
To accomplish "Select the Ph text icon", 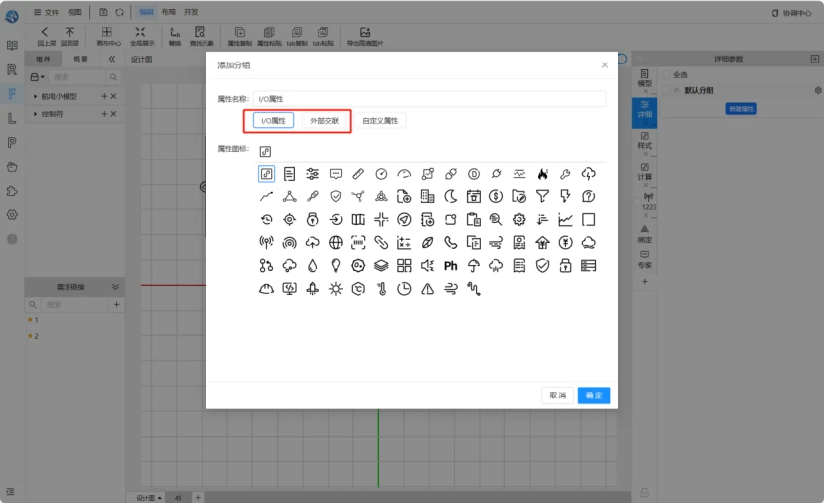I will [x=451, y=266].
